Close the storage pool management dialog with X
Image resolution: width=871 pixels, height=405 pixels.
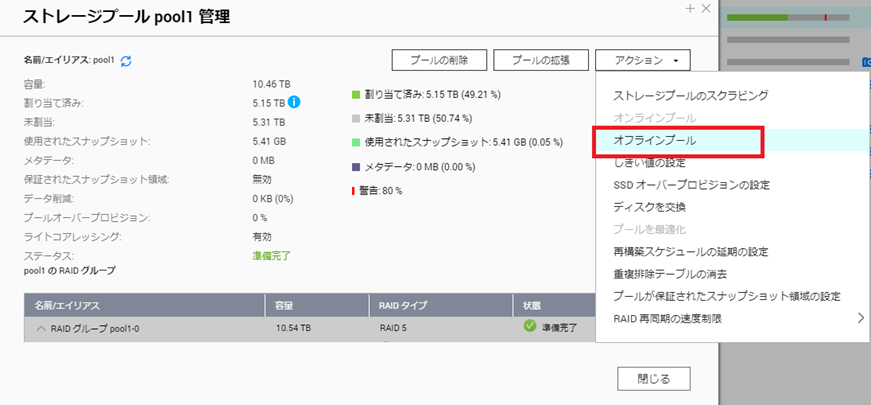[x=706, y=8]
